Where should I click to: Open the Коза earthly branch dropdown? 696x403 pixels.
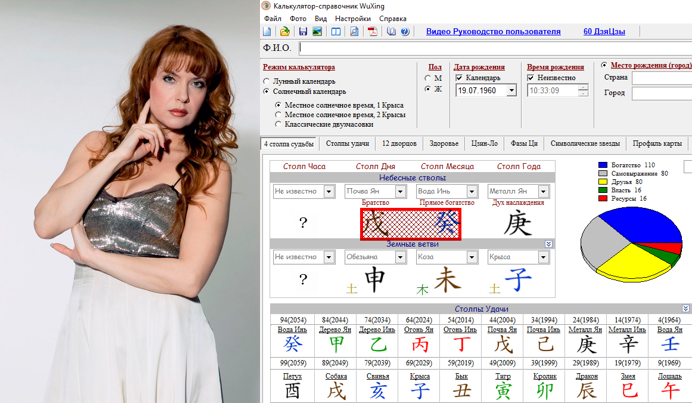(x=472, y=257)
